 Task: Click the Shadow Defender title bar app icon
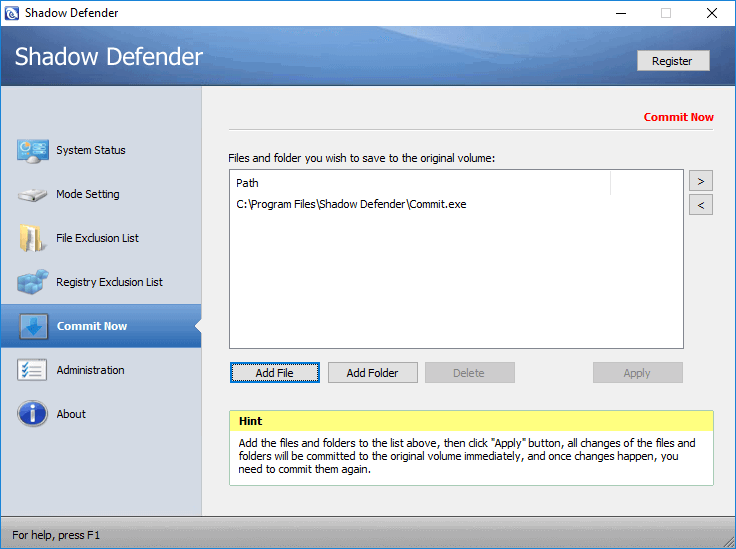coord(11,13)
